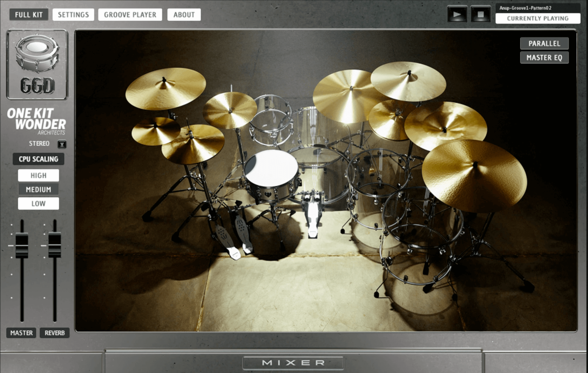The width and height of the screenshot is (588, 373).
Task: Set CPU scaling to Medium
Action: pyautogui.click(x=38, y=190)
